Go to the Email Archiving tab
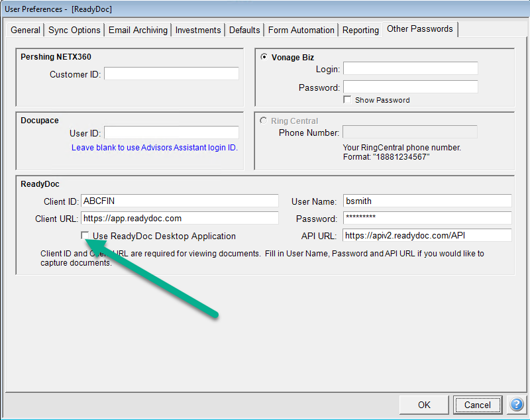 tap(138, 30)
